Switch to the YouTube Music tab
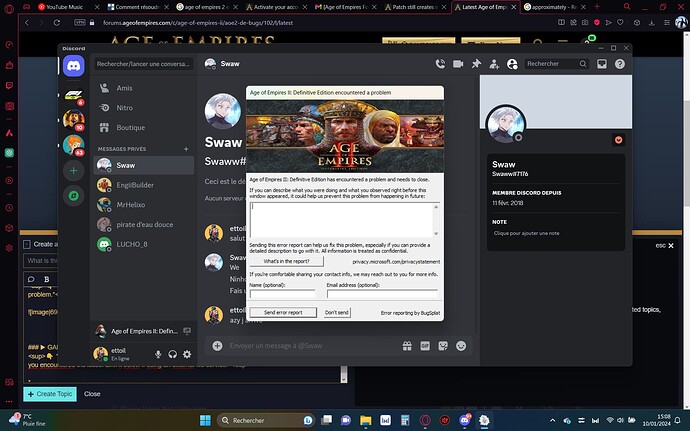 [64, 7]
